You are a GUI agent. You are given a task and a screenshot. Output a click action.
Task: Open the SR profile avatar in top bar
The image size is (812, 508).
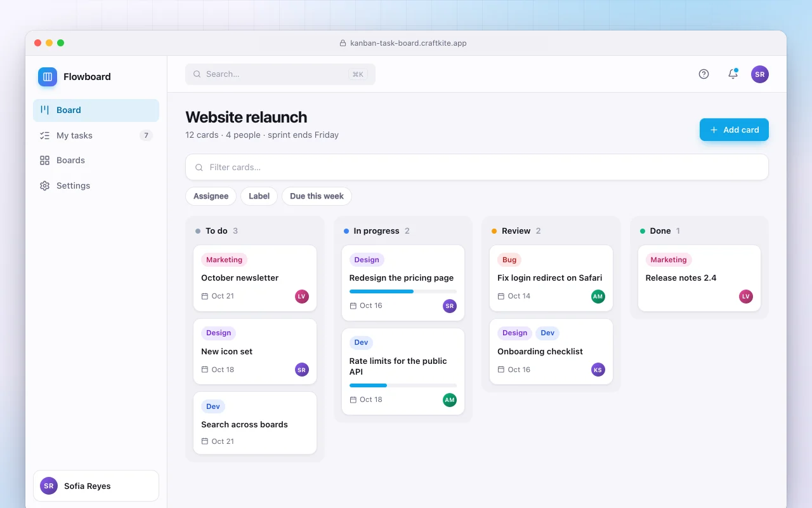pos(760,74)
